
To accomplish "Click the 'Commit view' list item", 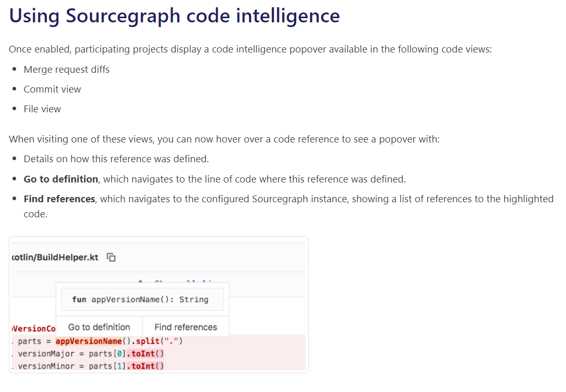I will (52, 89).
